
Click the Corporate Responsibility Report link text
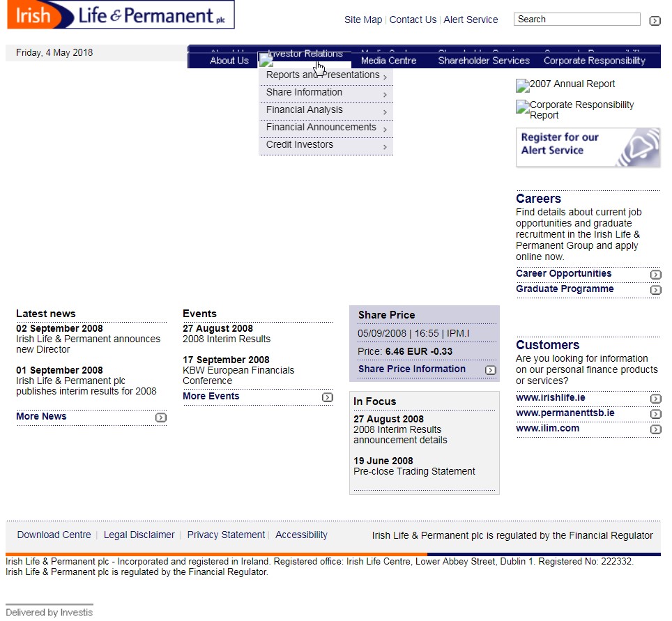[581, 109]
